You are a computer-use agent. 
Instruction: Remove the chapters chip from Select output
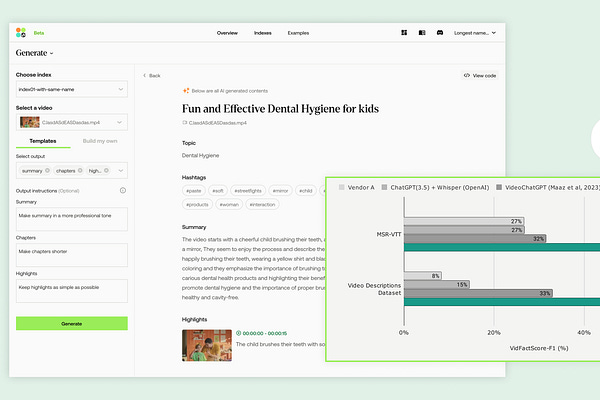pos(80,170)
